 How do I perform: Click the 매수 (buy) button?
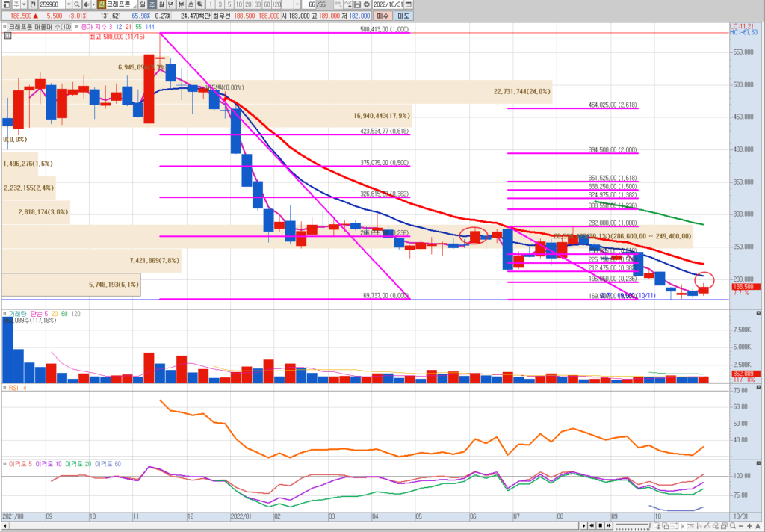point(382,15)
